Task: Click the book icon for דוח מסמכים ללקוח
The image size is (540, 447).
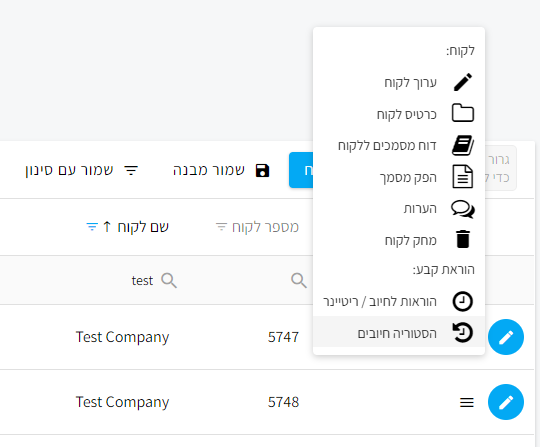Action: (463, 145)
